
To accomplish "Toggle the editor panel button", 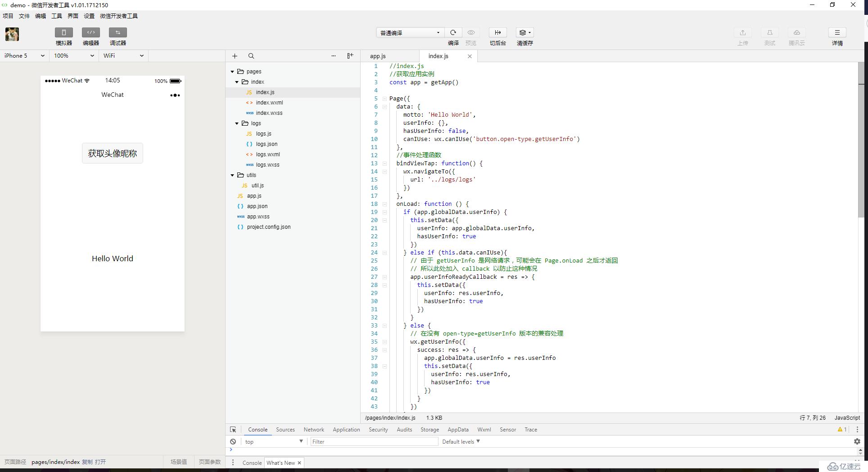I will pyautogui.click(x=91, y=32).
